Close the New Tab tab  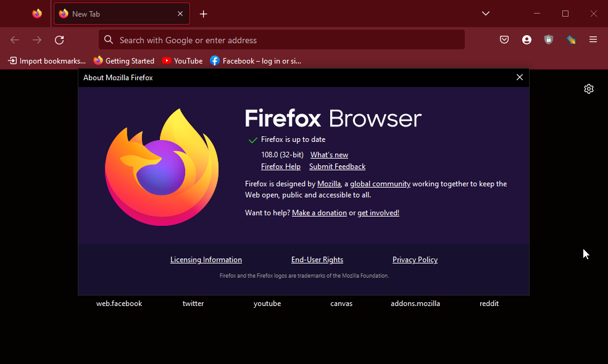180,14
